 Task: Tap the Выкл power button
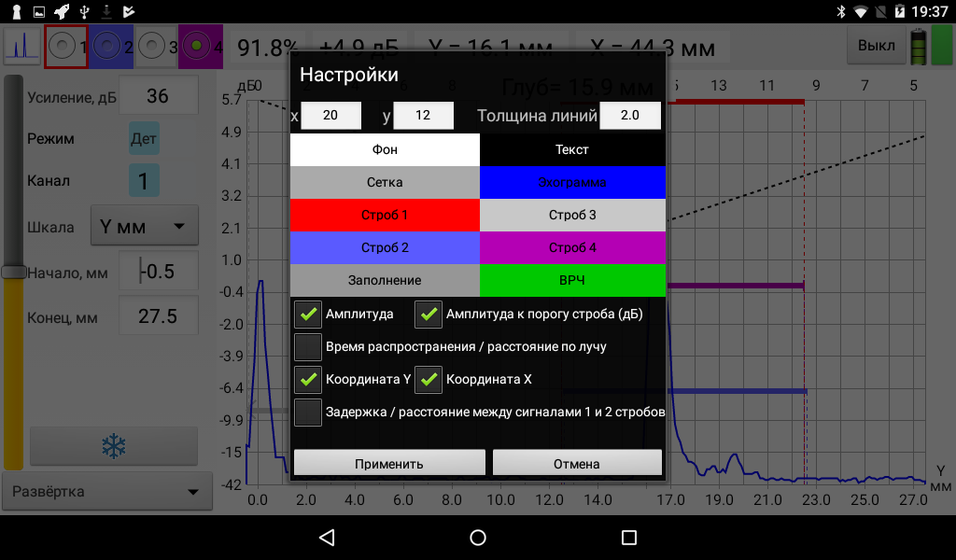point(876,46)
